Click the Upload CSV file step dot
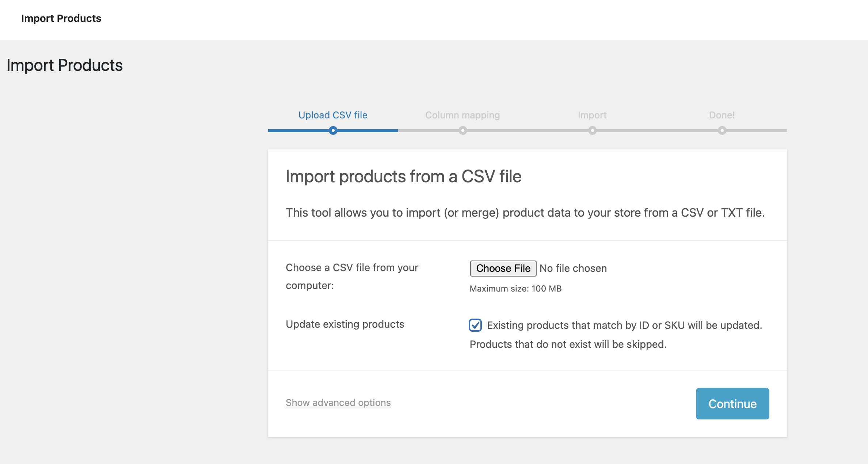This screenshot has width=868, height=464. pos(333,130)
